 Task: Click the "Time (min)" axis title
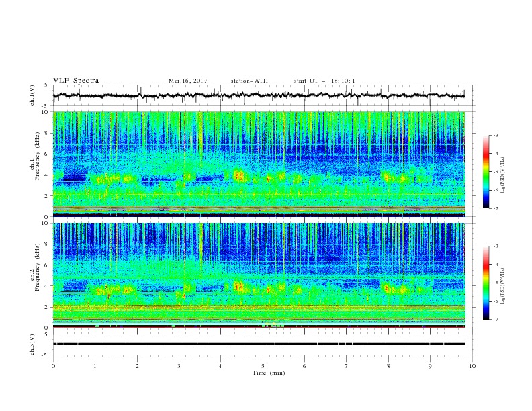click(269, 373)
